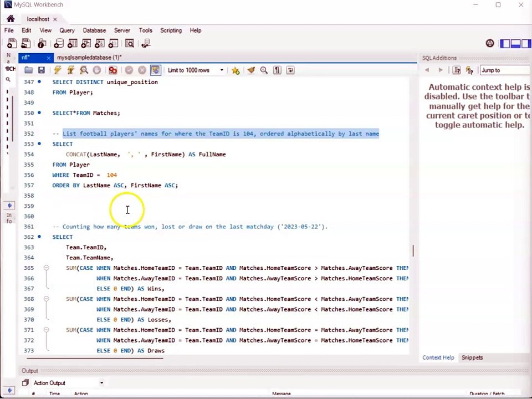Open the home screen icon
Viewport: 532px width, 399px height.
(x=11, y=19)
